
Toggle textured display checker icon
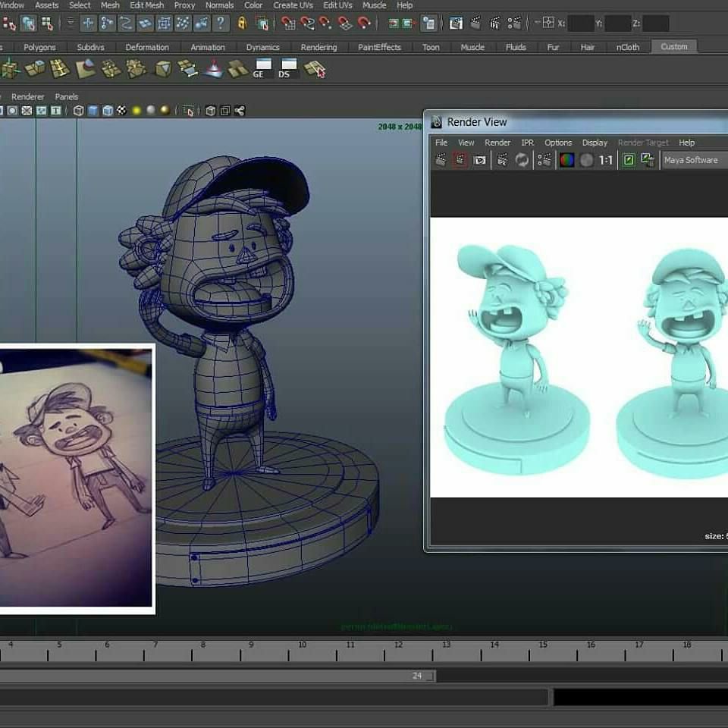click(121, 111)
